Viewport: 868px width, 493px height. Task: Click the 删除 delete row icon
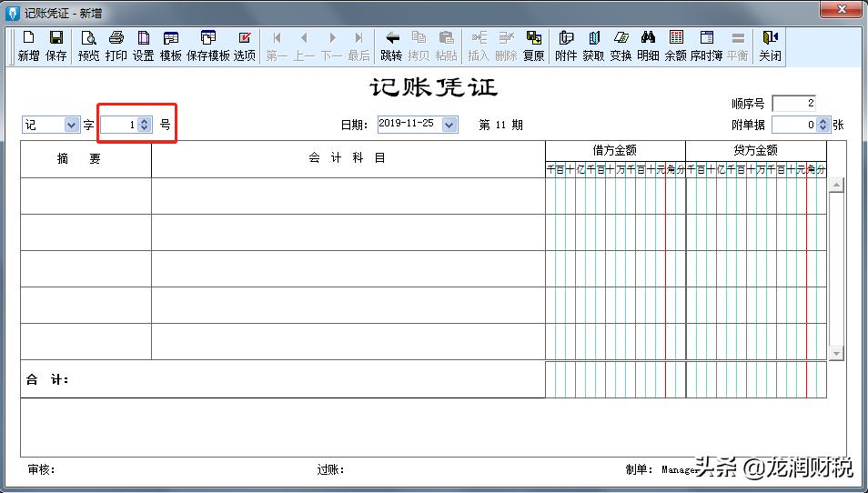[506, 45]
